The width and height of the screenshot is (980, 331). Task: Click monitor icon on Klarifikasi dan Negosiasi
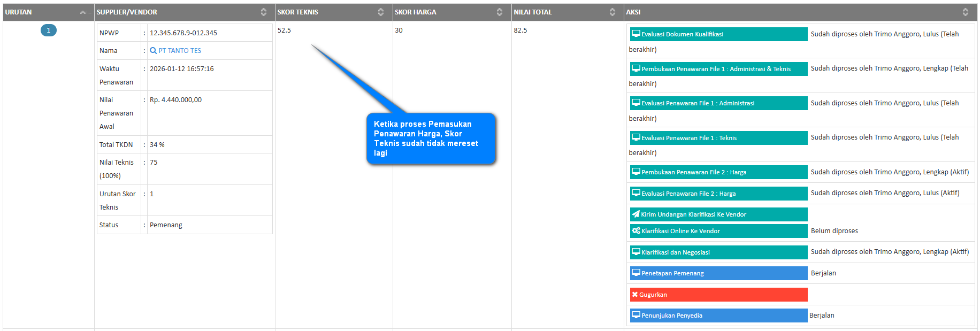(636, 252)
